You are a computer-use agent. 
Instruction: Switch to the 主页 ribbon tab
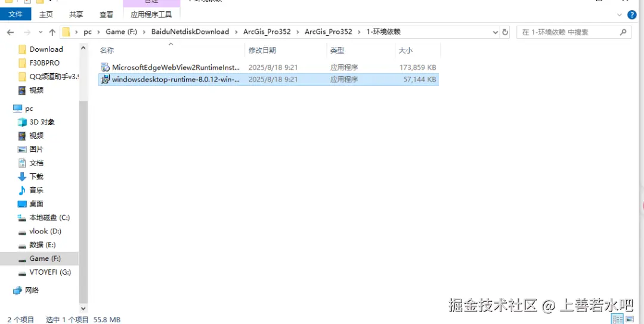[46, 14]
